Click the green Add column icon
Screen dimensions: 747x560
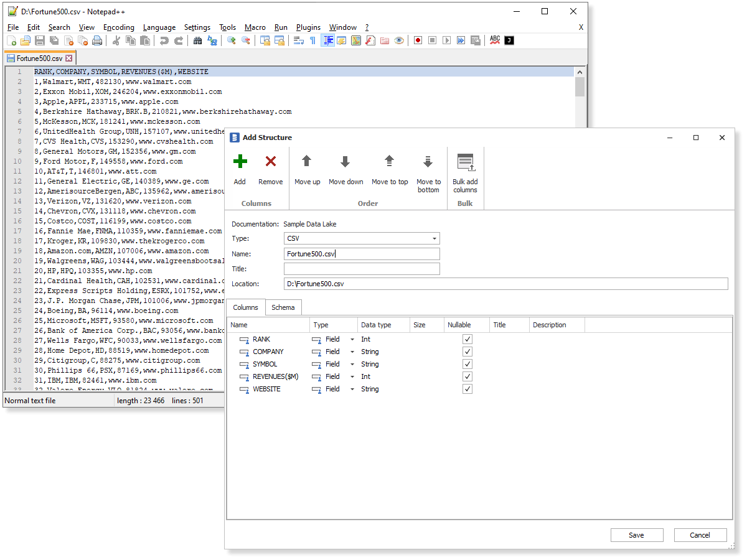coord(240,162)
